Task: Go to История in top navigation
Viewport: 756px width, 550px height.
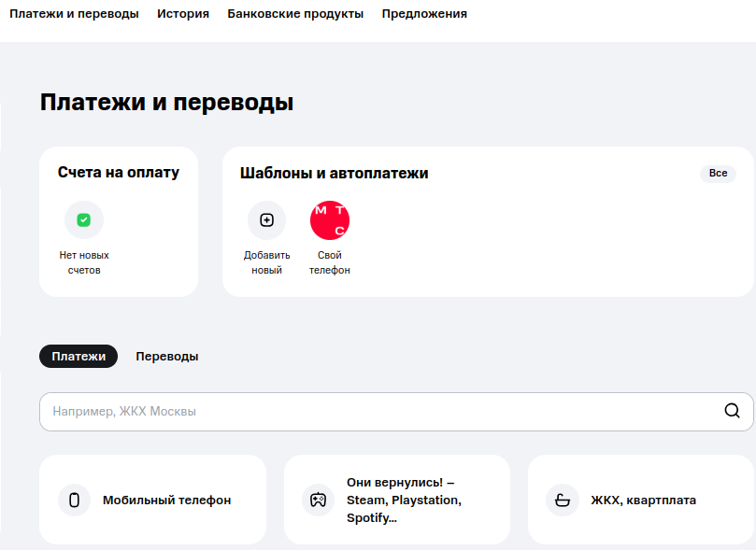Action: (183, 14)
